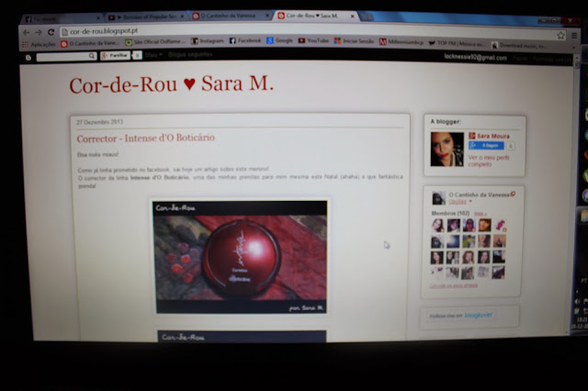This screenshot has height=391, width=588.
Task: Open the Corrector - Intense d'O Boticário post title
Action: [145, 138]
